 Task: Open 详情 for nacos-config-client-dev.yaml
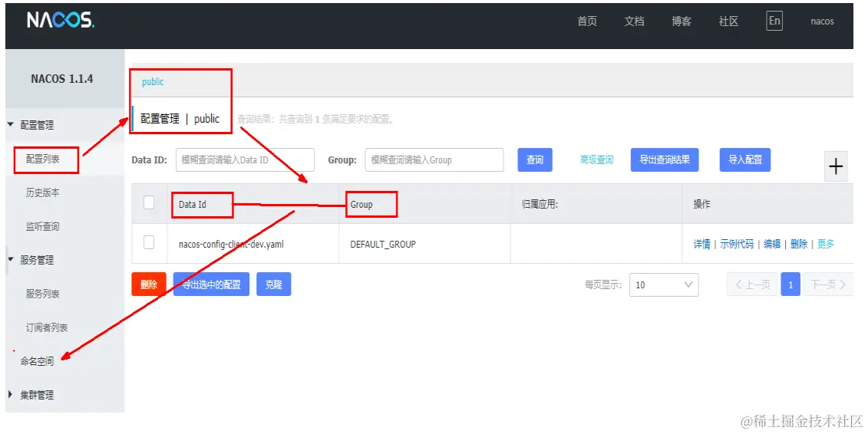point(702,244)
